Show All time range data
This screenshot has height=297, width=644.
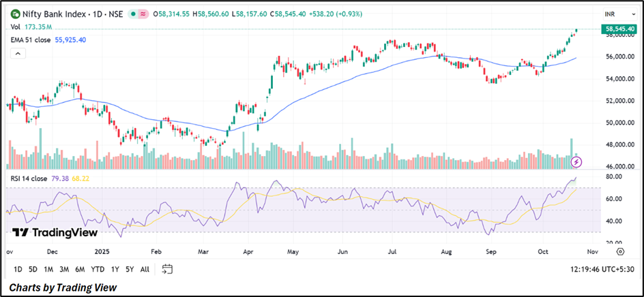pos(145,269)
